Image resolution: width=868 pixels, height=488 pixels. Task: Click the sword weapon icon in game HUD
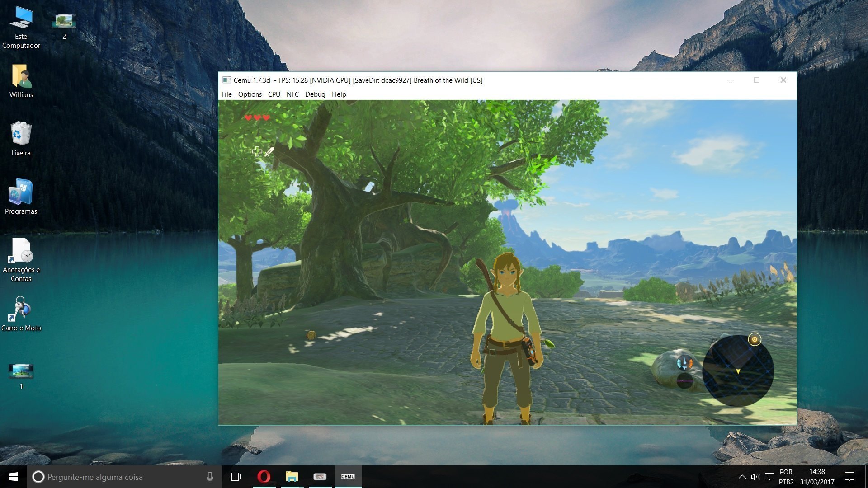(x=269, y=152)
